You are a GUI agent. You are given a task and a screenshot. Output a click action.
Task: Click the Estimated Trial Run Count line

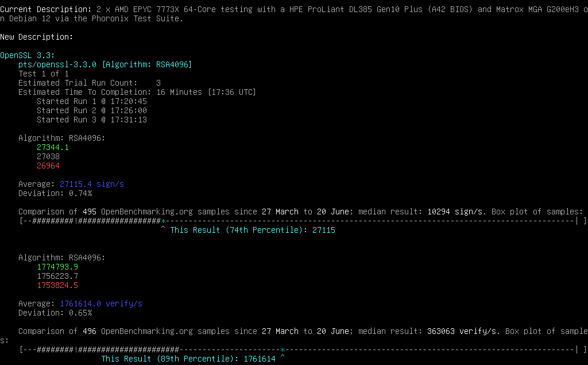click(x=89, y=83)
